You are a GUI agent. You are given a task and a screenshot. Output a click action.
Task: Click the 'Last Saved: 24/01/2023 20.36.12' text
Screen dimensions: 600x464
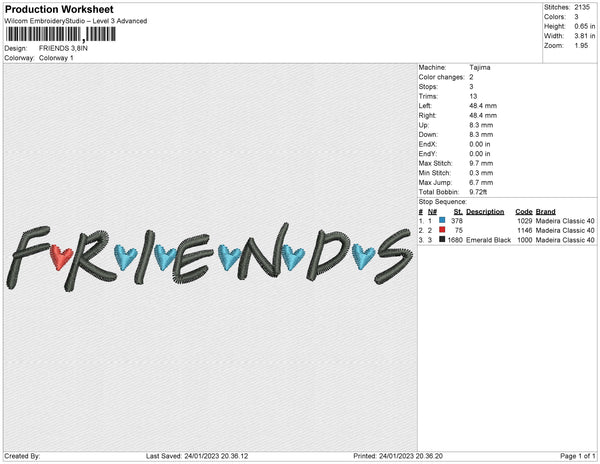click(x=197, y=456)
